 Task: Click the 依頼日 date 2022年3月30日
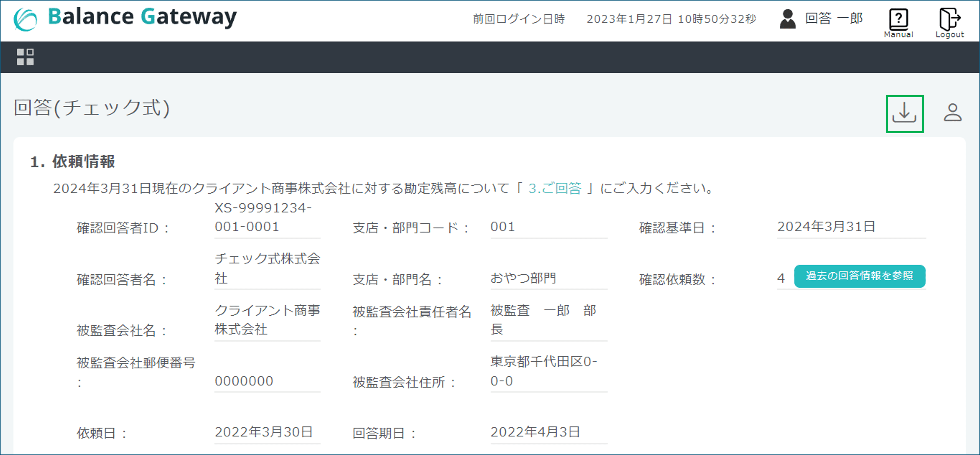click(x=267, y=432)
